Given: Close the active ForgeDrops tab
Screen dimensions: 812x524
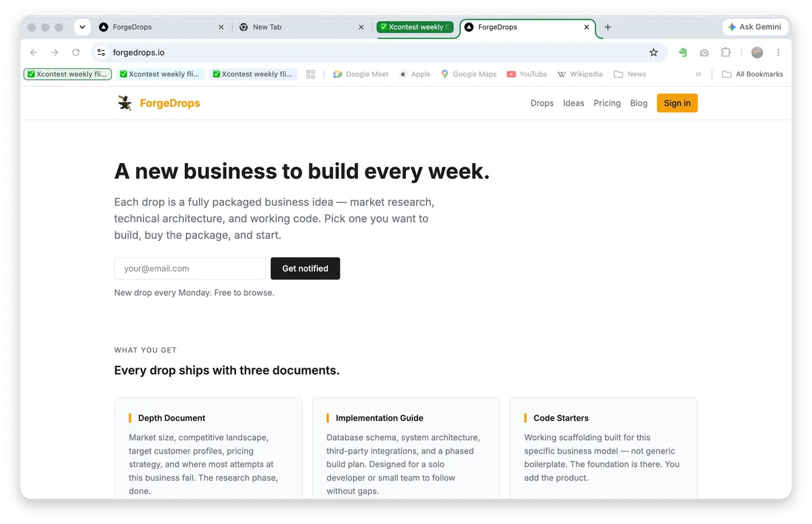Looking at the screenshot, I should coord(587,27).
